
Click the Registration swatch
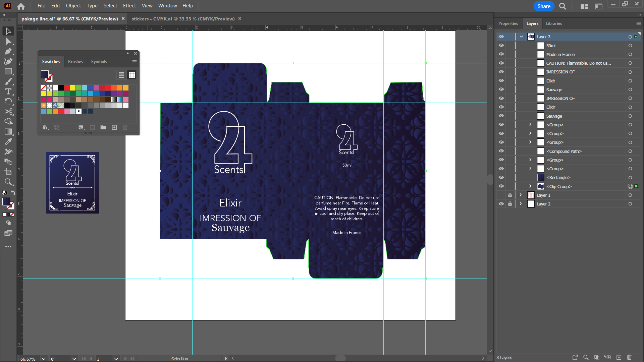[x=50, y=88]
